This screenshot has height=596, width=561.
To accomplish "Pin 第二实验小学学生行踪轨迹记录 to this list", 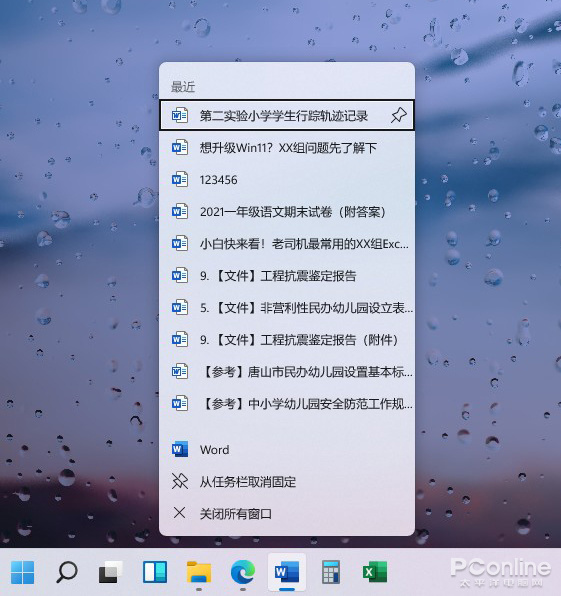I will [399, 115].
